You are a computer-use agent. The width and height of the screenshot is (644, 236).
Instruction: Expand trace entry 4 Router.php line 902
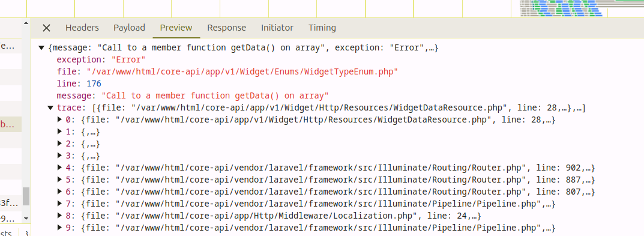coord(61,168)
